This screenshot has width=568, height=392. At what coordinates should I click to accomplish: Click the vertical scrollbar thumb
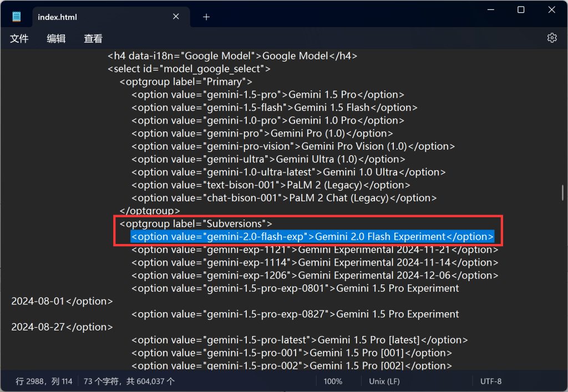562,192
